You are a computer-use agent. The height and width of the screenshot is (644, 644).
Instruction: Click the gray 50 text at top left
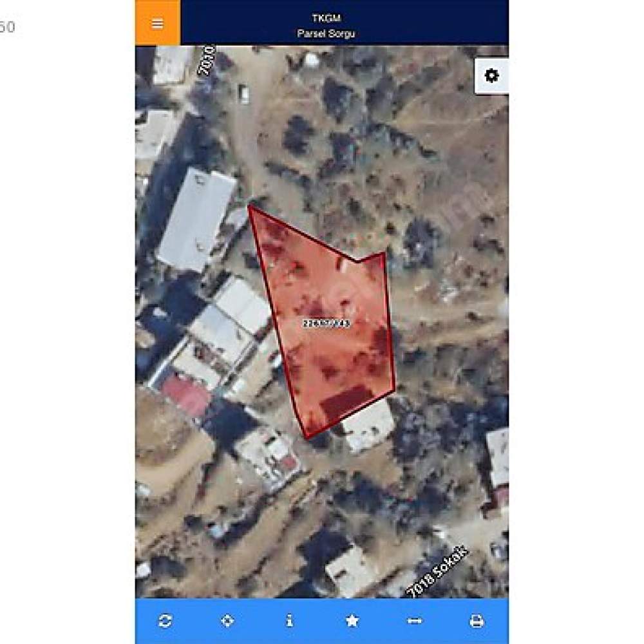pos(7,27)
